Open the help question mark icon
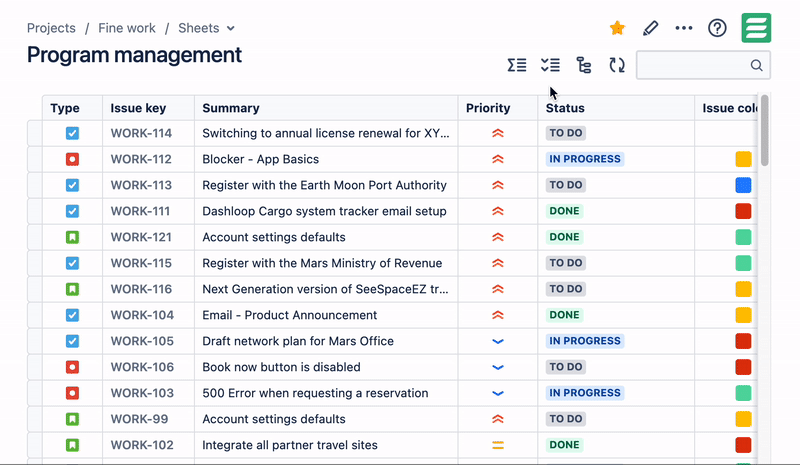Viewport: 800px width, 465px height. [717, 28]
